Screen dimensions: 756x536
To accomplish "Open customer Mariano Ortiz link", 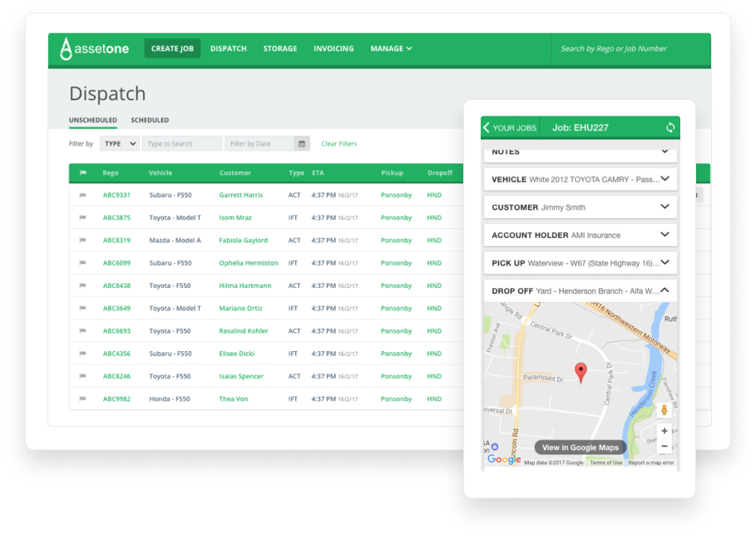I will tap(240, 308).
